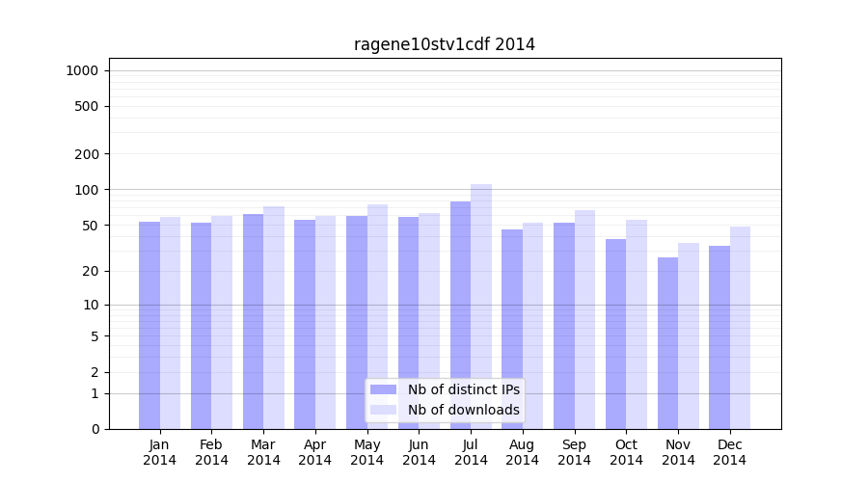Select the Nb of distinct IPs legend label
Image resolution: width=868 pixels, height=482 pixels.
(x=463, y=389)
